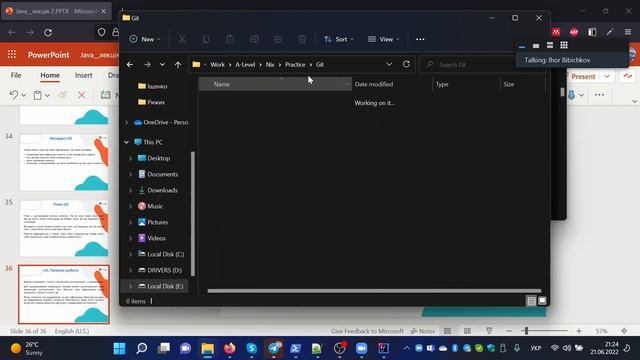Open the PowerPoint app launcher grid icon

(12, 54)
